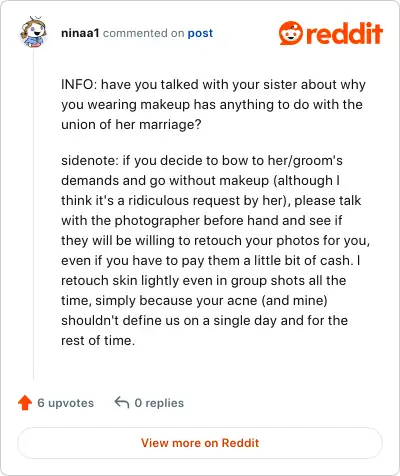Click the reddit wordmark text logo
Image resolution: width=400 pixels, height=476 pixels.
click(x=344, y=33)
